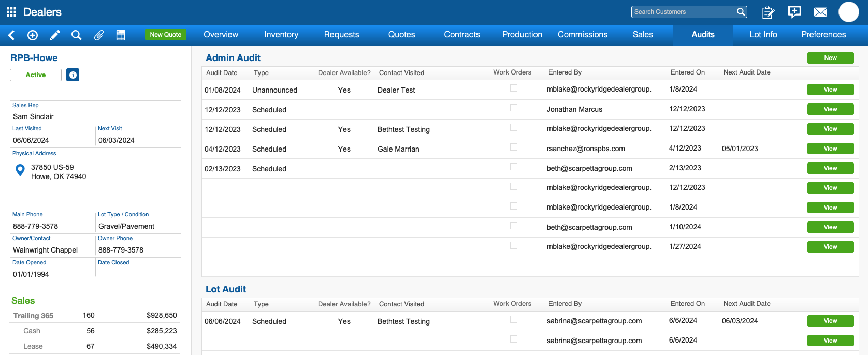View the 02/13/2023 audit row
868x355 pixels.
pyautogui.click(x=830, y=168)
